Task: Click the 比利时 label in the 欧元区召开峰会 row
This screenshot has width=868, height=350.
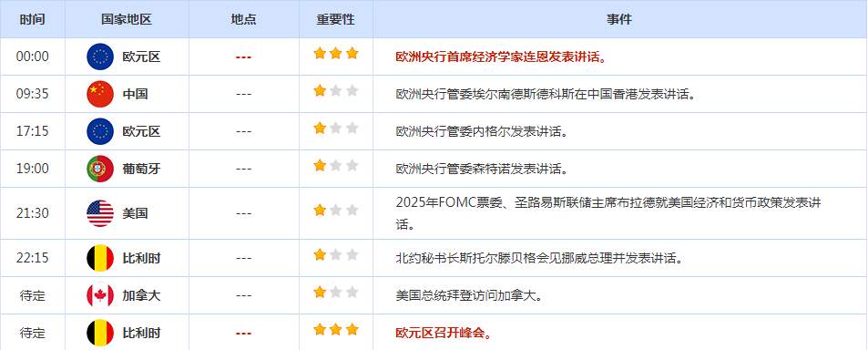Action: point(141,334)
